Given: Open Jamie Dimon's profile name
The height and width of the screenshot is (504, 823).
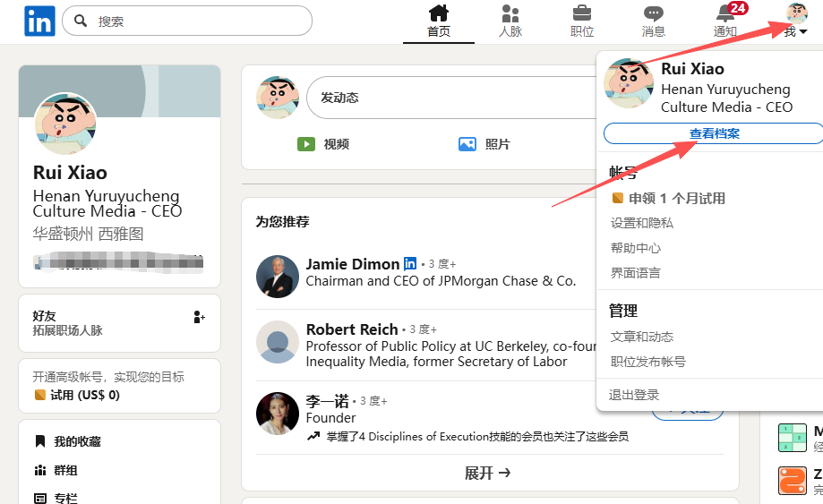Looking at the screenshot, I should pyautogui.click(x=353, y=264).
